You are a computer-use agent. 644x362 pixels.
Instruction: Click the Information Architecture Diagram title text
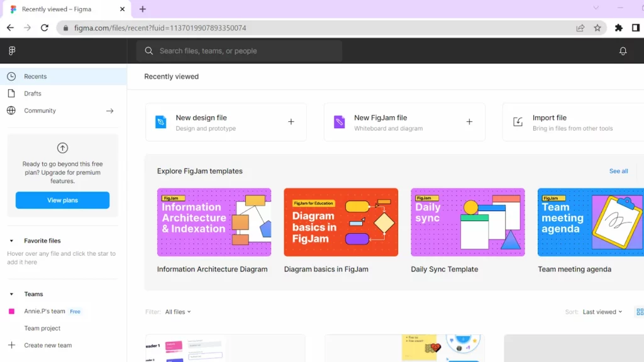tap(212, 269)
